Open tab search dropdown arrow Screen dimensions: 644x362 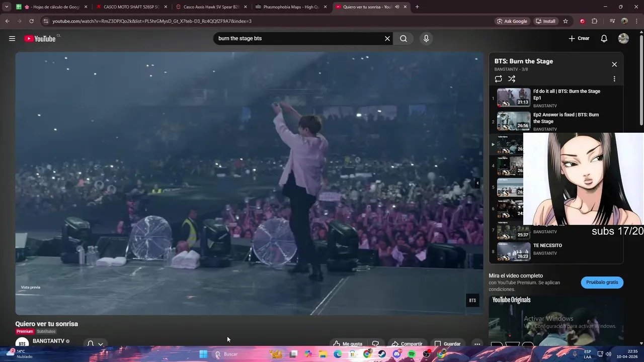click(6, 7)
